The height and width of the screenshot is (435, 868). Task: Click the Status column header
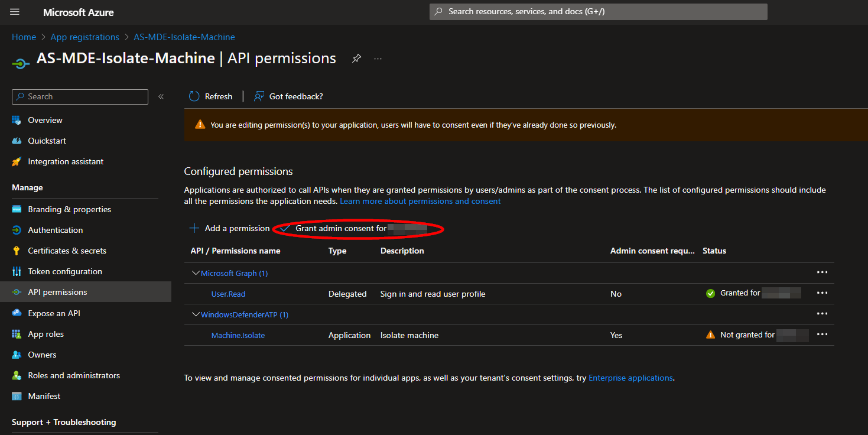point(714,251)
